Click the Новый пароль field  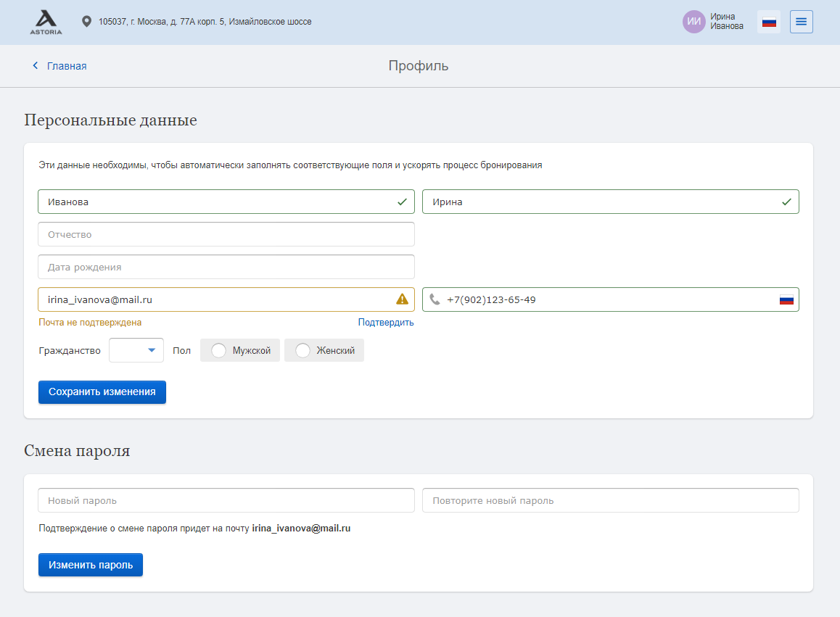[226, 500]
